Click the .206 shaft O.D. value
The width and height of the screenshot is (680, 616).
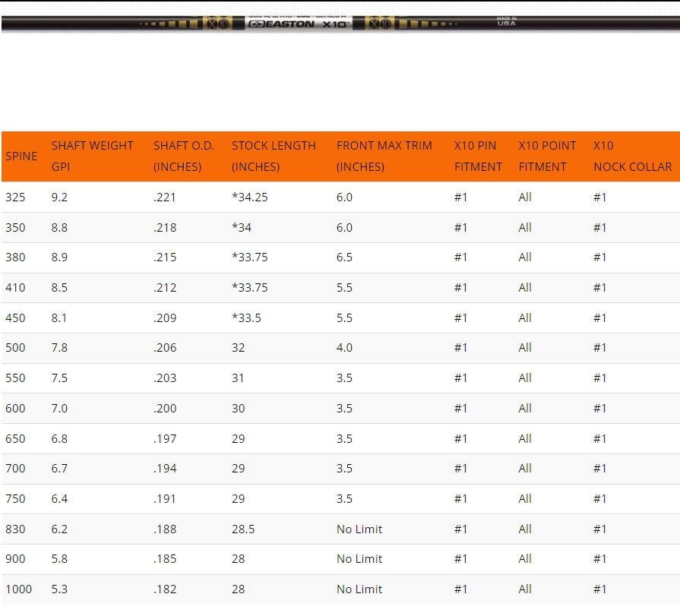pos(165,348)
